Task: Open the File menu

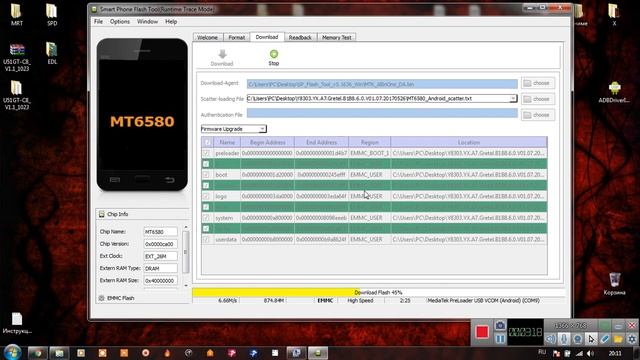Action: (x=98, y=22)
